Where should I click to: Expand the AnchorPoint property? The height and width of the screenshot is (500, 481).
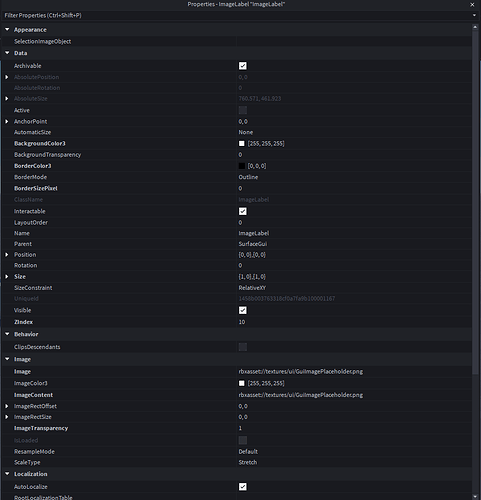[7, 121]
